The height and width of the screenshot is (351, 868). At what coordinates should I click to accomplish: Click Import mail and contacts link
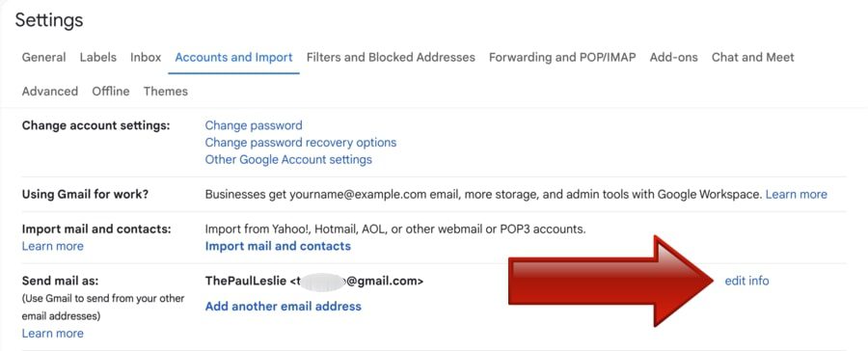tap(278, 246)
